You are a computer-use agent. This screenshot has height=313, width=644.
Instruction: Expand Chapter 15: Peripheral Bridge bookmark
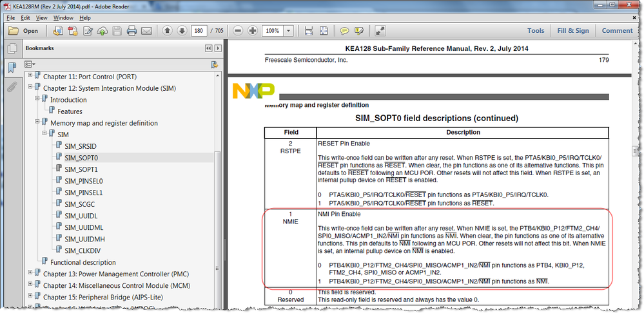pyautogui.click(x=30, y=296)
